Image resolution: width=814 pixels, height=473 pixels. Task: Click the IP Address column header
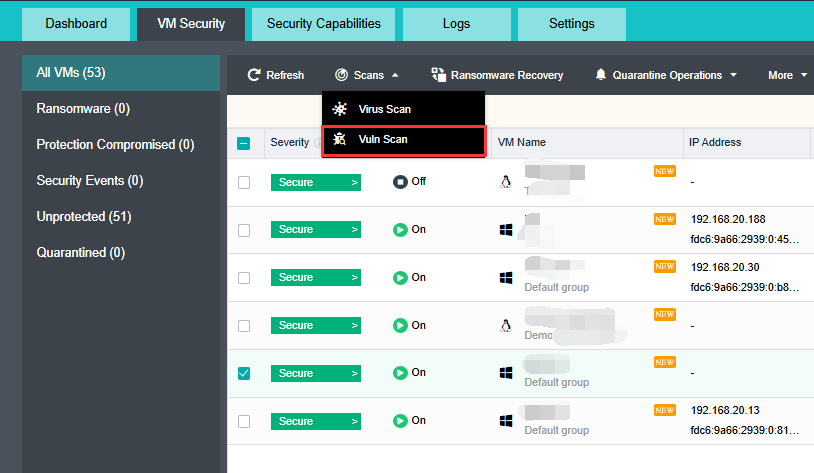pos(715,143)
